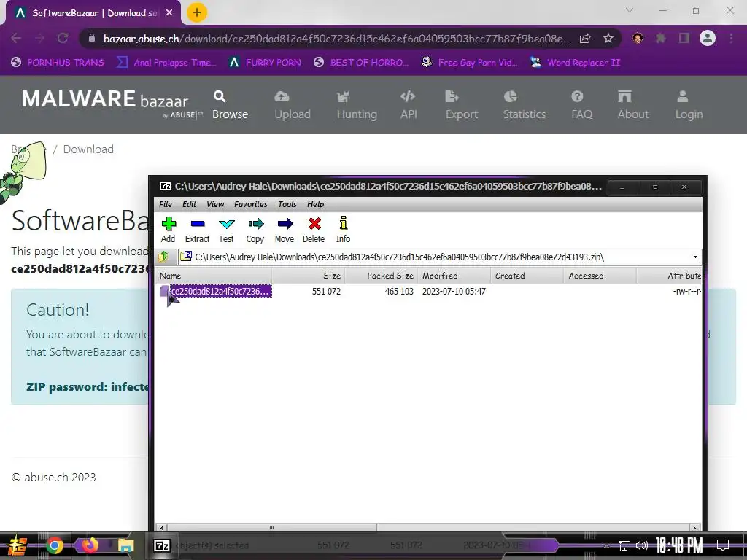Viewport: 747px width, 560px height.
Task: Open 7-Zip Tools menu
Action: [x=287, y=204]
